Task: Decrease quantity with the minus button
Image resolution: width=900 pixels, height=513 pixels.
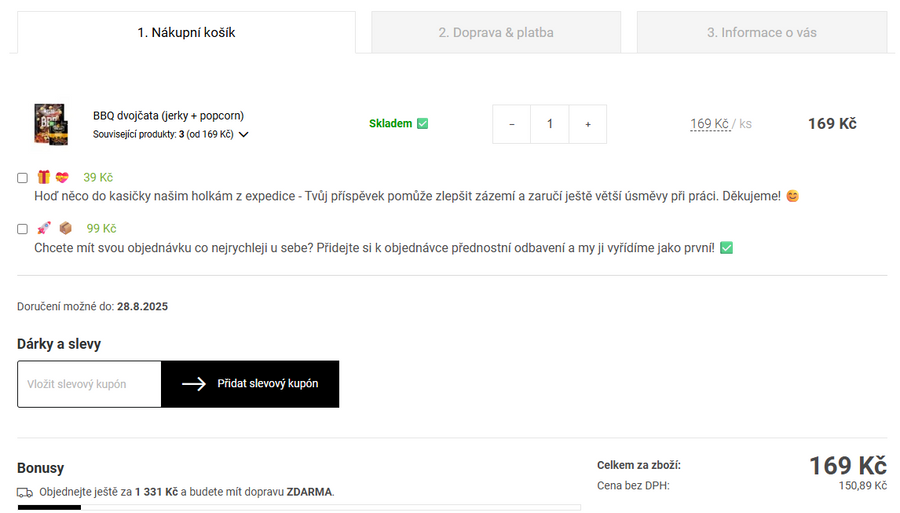Action: click(512, 124)
